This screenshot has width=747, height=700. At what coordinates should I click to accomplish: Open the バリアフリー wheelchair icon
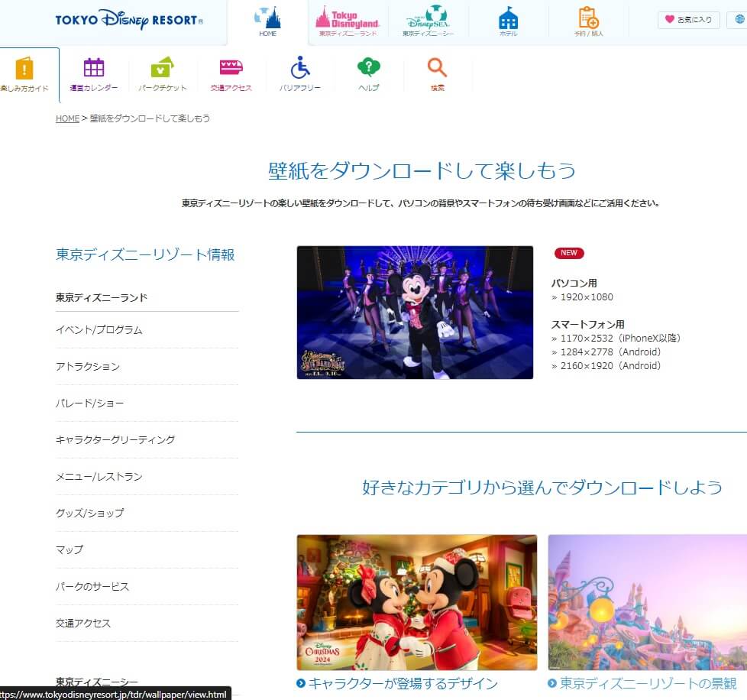click(x=300, y=74)
